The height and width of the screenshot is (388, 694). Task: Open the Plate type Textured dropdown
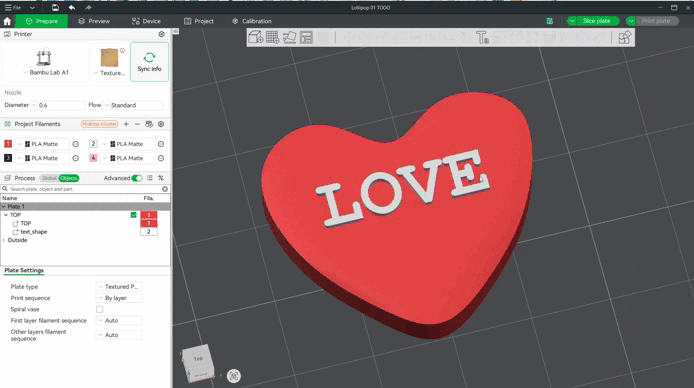(x=119, y=287)
